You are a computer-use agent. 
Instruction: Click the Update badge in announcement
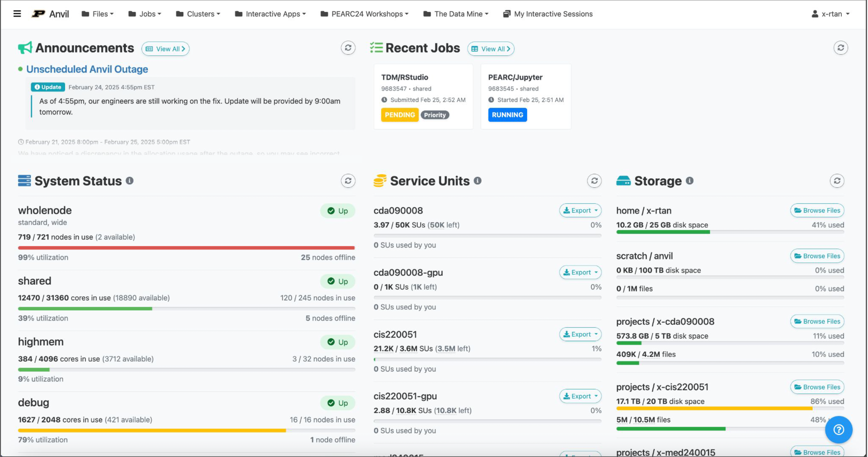48,87
